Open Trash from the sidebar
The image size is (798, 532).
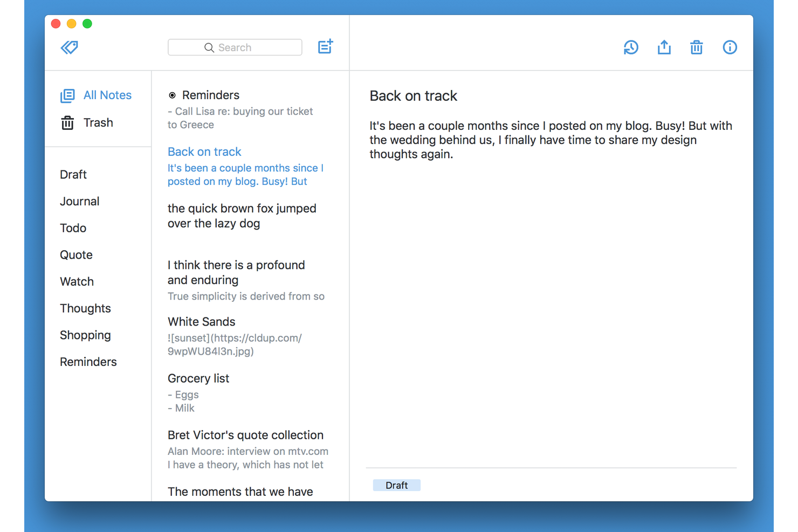[99, 122]
